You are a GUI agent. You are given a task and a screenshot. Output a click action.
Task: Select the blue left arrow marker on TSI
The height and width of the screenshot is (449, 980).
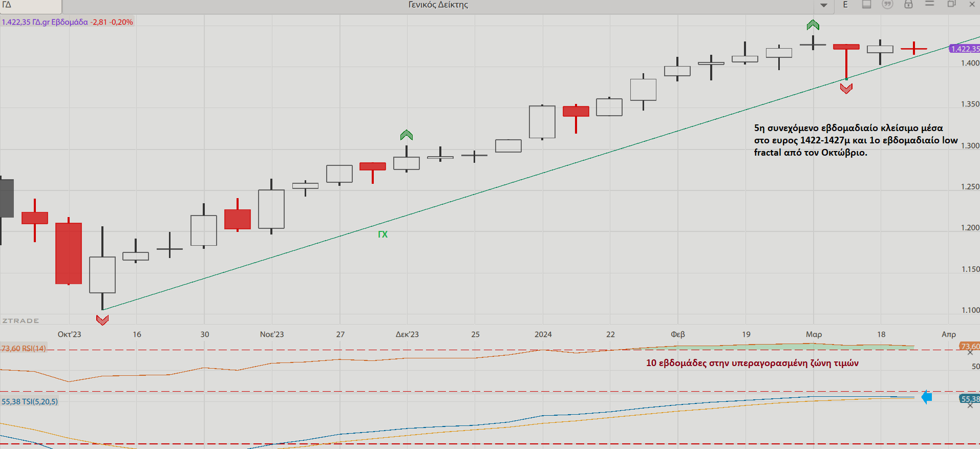click(x=926, y=397)
